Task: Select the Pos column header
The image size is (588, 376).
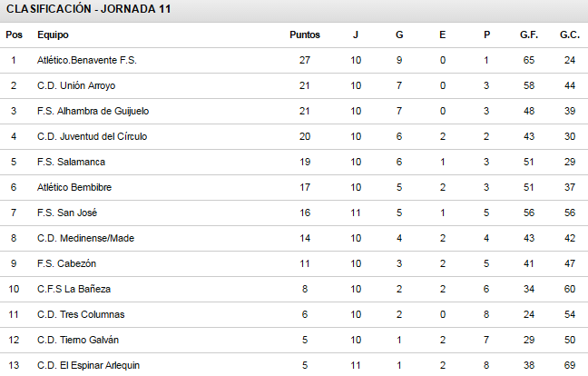Action: tap(14, 35)
